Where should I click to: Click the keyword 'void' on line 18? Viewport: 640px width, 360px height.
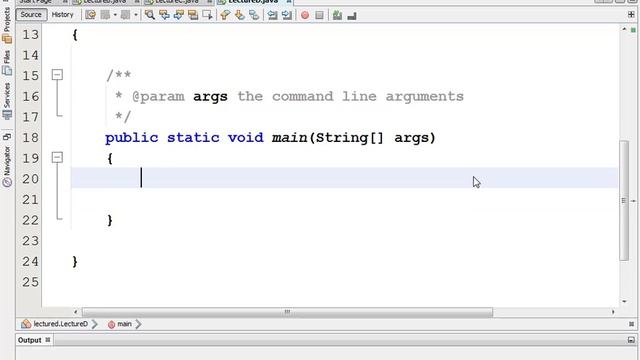(x=246, y=138)
